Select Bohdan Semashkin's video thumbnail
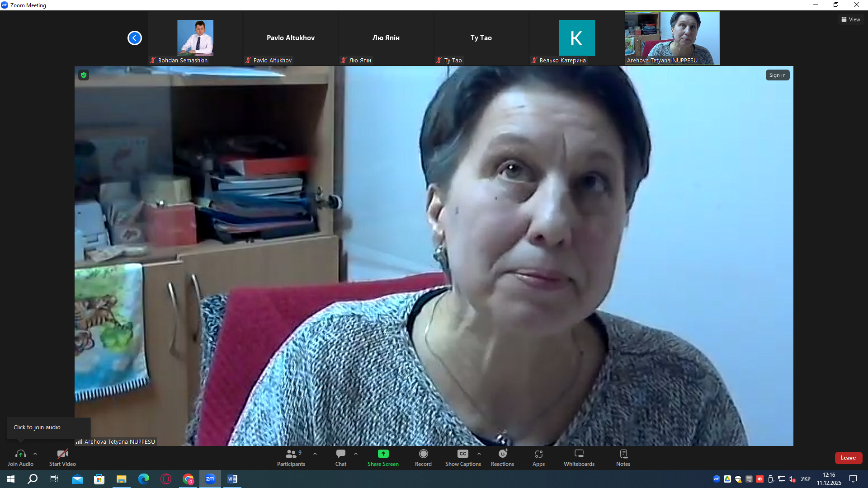Viewport: 868px width, 488px height. 195,38
